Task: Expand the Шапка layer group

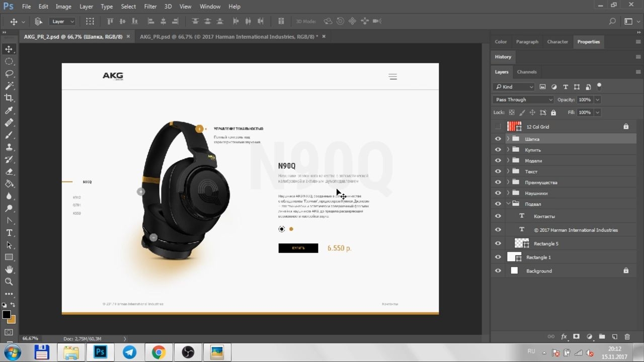Action: click(508, 139)
